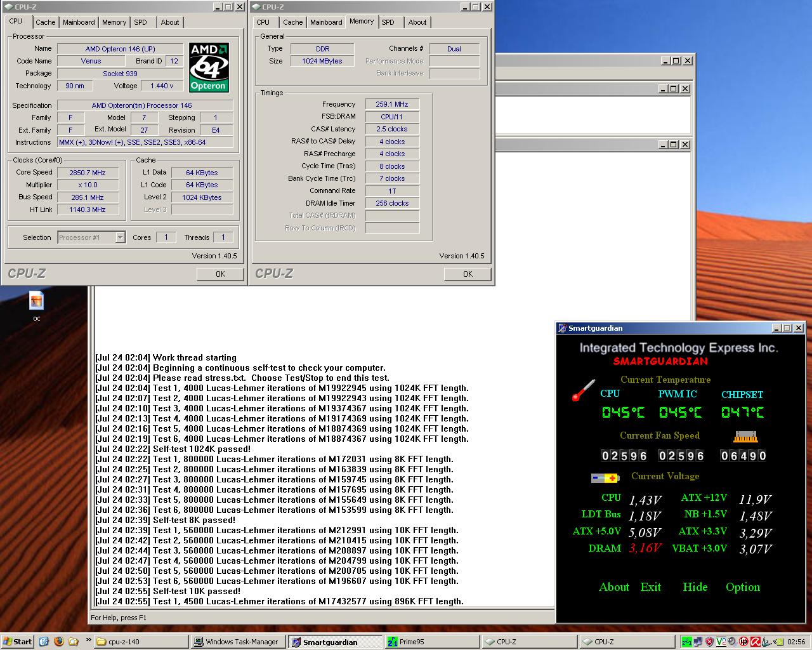Image resolution: width=812 pixels, height=650 pixels.
Task: Switch to Windows Task-Manager in taskbar
Action: click(238, 642)
